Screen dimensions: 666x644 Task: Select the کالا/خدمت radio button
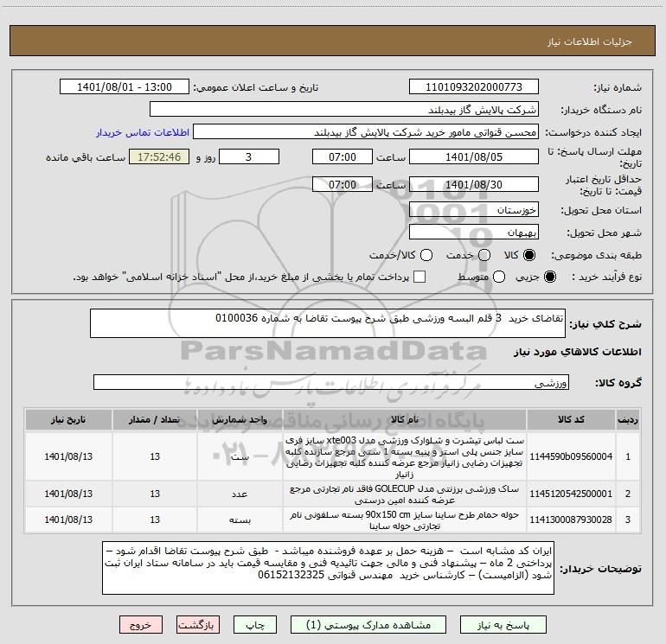tap(426, 255)
